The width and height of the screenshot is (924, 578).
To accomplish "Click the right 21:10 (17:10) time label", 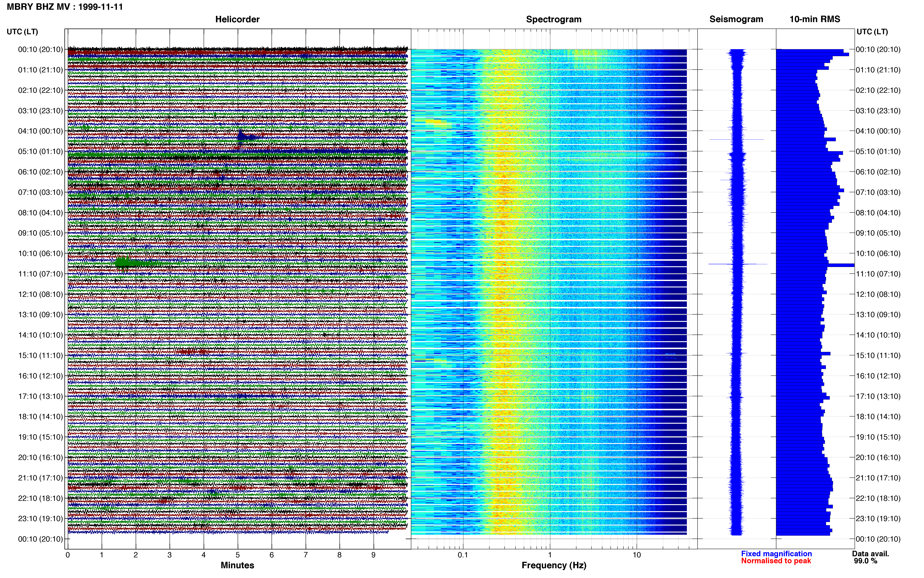I will (878, 478).
